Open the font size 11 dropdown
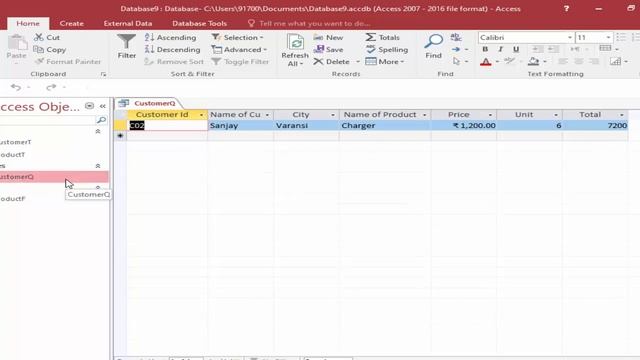The image size is (640, 360). pos(608,38)
